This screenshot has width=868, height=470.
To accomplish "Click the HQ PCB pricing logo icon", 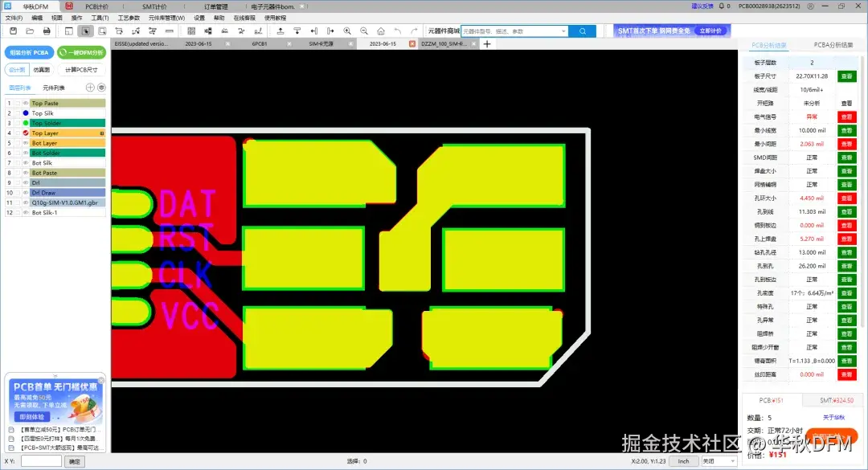I will click(69, 6).
